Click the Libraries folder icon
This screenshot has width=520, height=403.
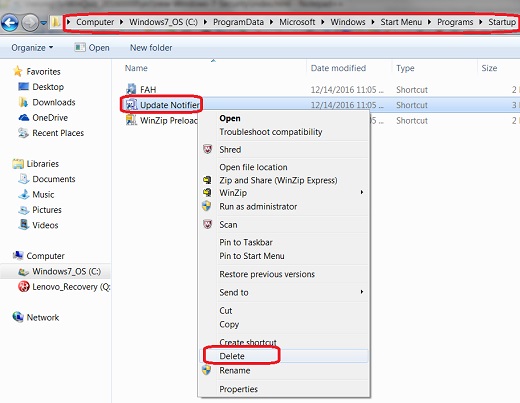point(18,164)
